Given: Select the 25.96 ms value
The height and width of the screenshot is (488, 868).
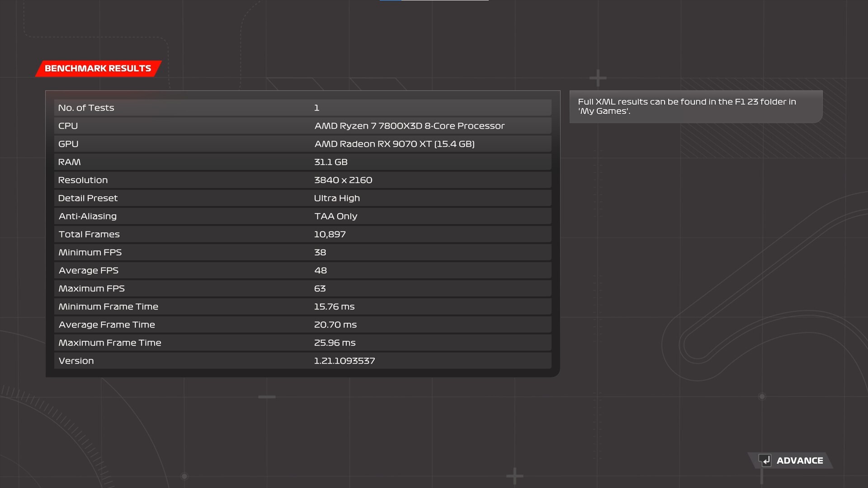Looking at the screenshot, I should [335, 343].
